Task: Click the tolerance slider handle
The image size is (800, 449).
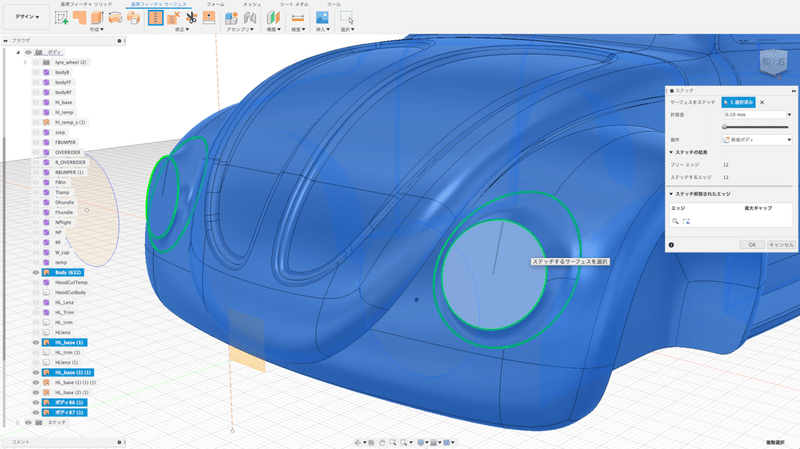Action: point(724,127)
